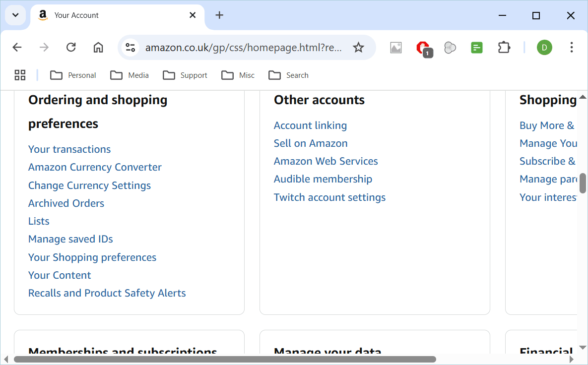Select Twitch account settings
This screenshot has width=588, height=365.
(x=329, y=197)
